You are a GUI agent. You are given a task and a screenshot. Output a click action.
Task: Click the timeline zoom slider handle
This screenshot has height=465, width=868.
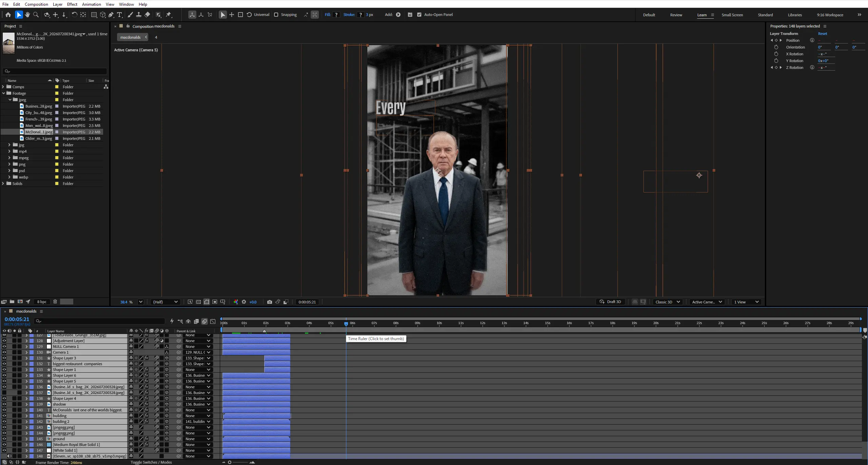(230, 462)
